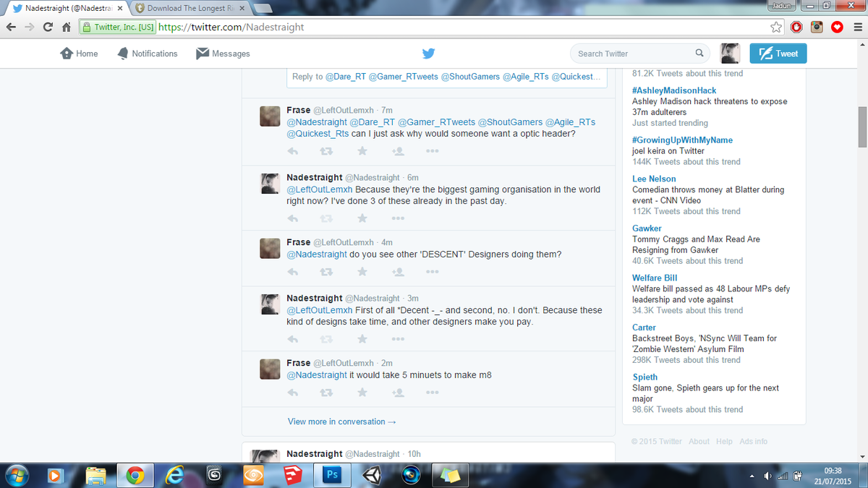
Task: Open the Windows Start button
Action: pos(17,476)
